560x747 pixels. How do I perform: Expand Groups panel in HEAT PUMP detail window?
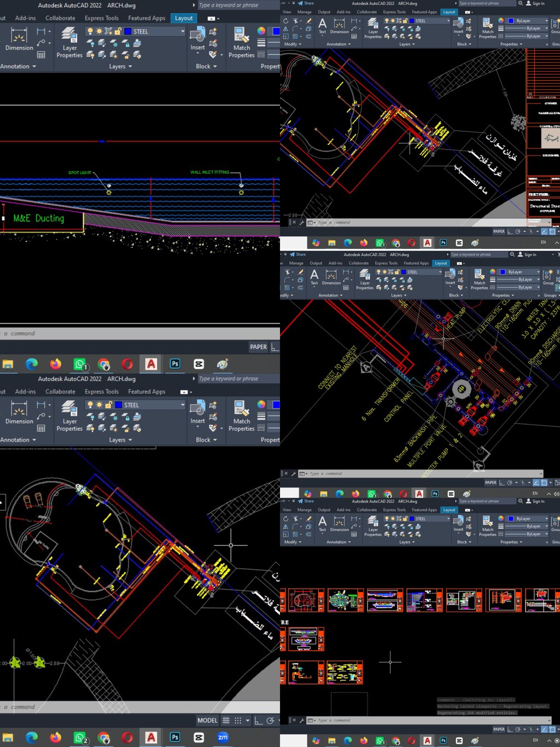552,296
